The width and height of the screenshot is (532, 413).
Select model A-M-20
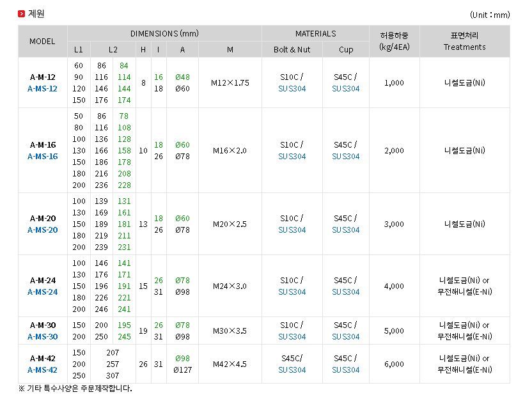pyautogui.click(x=42, y=218)
